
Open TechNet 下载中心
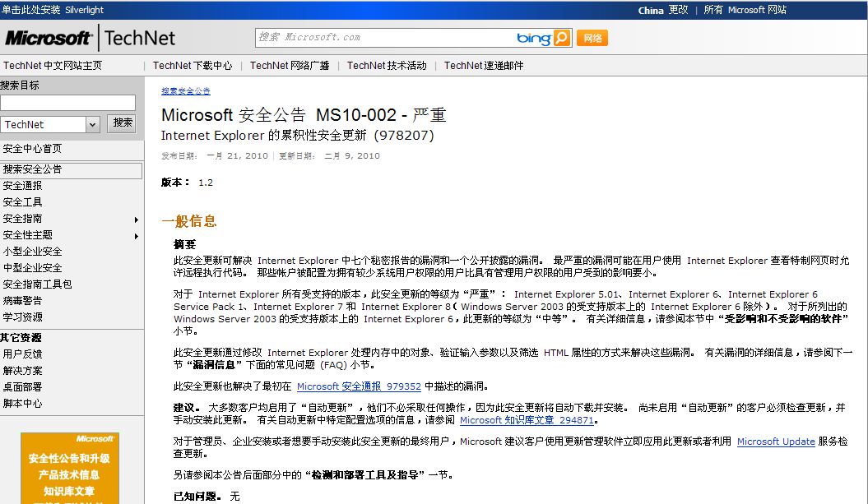tap(193, 65)
